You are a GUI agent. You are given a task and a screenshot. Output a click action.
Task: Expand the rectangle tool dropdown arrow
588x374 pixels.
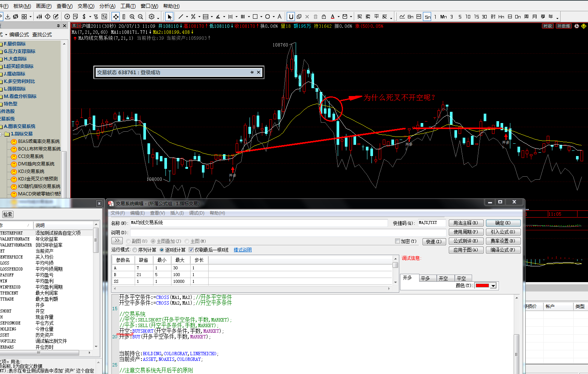pos(261,17)
